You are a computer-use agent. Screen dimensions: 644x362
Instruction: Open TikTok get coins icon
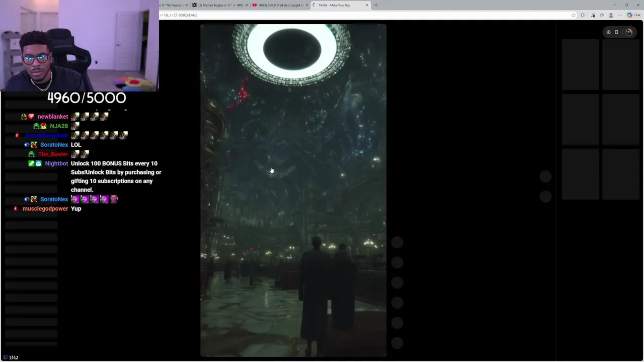pos(616,32)
